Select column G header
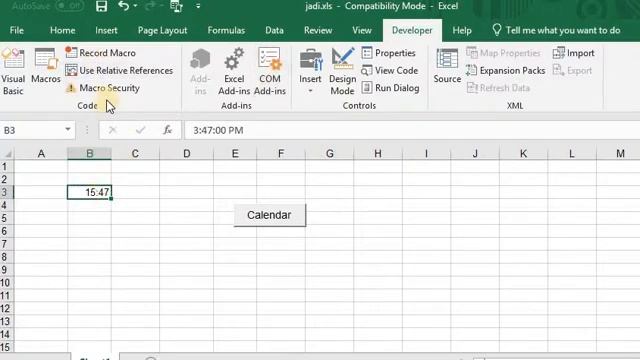640x360 pixels. 329,153
